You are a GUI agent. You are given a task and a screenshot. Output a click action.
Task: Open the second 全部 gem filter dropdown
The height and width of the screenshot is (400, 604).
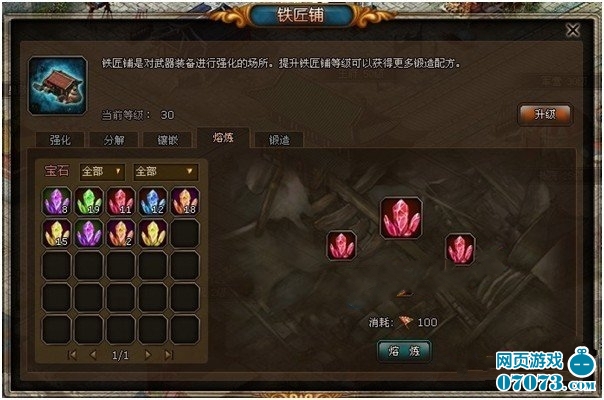click(166, 171)
